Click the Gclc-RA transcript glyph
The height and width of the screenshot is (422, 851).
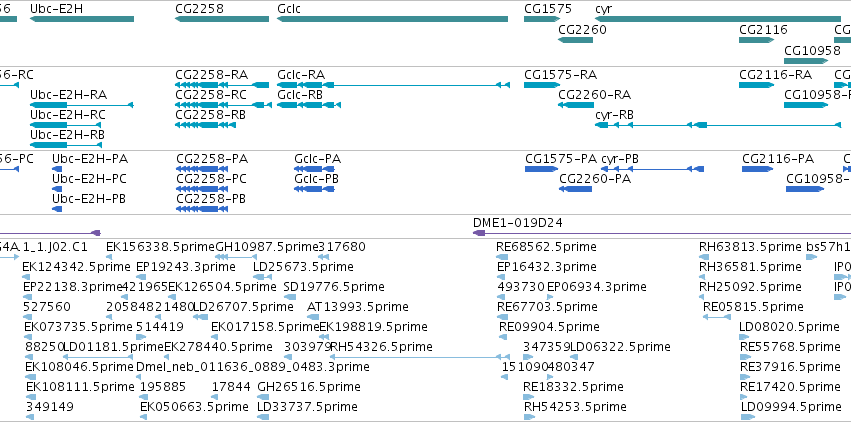pos(393,85)
